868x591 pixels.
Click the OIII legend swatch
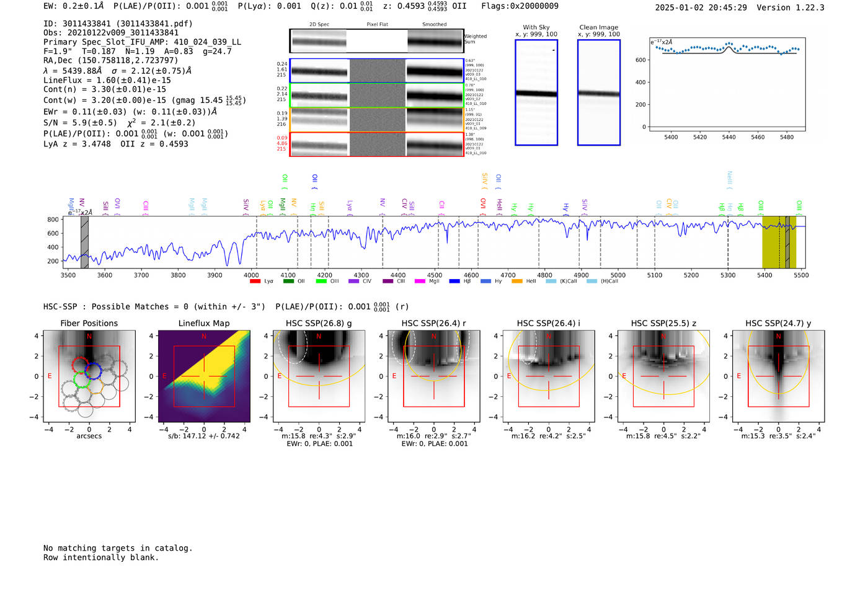pos(321,282)
